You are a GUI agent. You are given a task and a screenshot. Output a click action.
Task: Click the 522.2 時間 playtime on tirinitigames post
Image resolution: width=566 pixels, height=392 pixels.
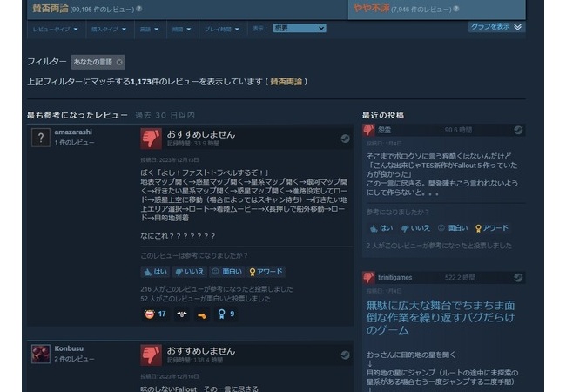460,278
